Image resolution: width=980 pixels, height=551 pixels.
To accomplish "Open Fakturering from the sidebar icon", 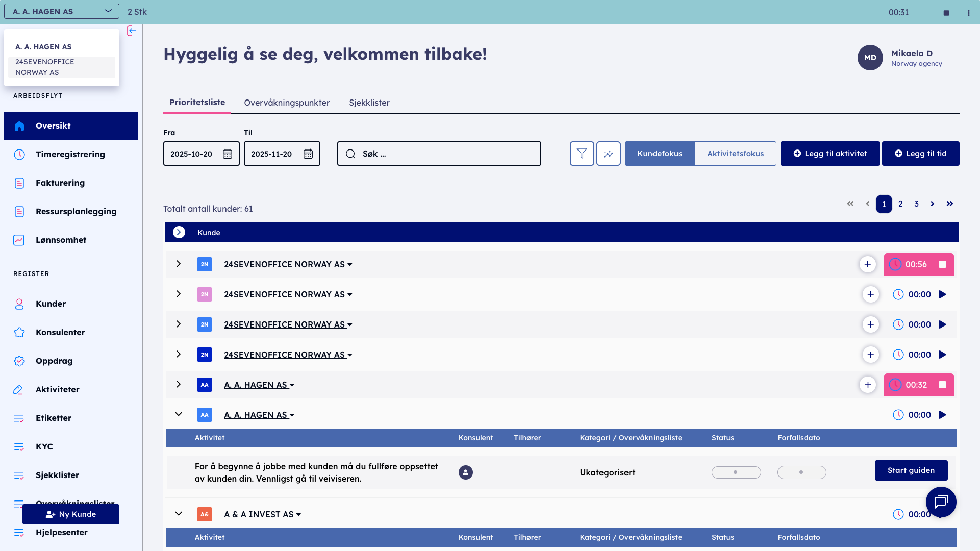I will coord(19,183).
